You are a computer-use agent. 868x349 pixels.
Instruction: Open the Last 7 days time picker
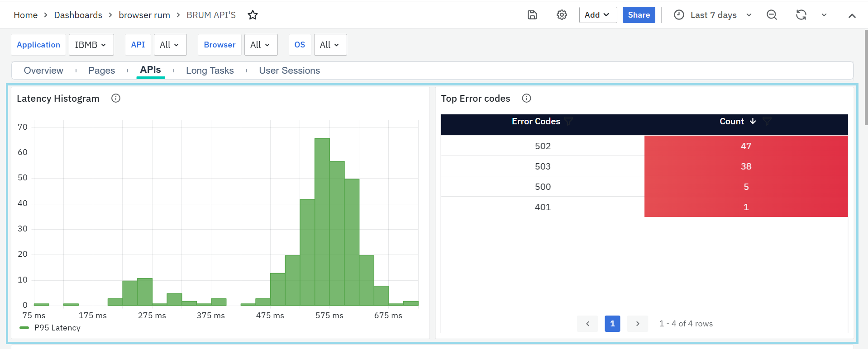point(713,15)
